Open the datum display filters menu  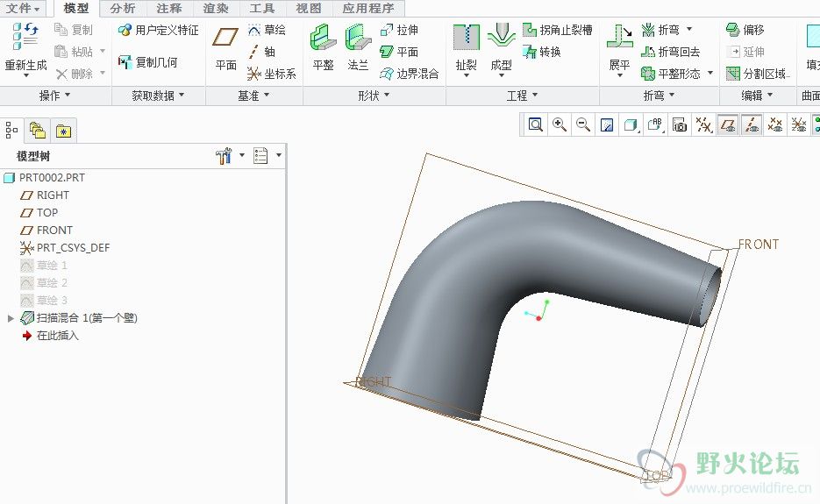click(x=703, y=124)
